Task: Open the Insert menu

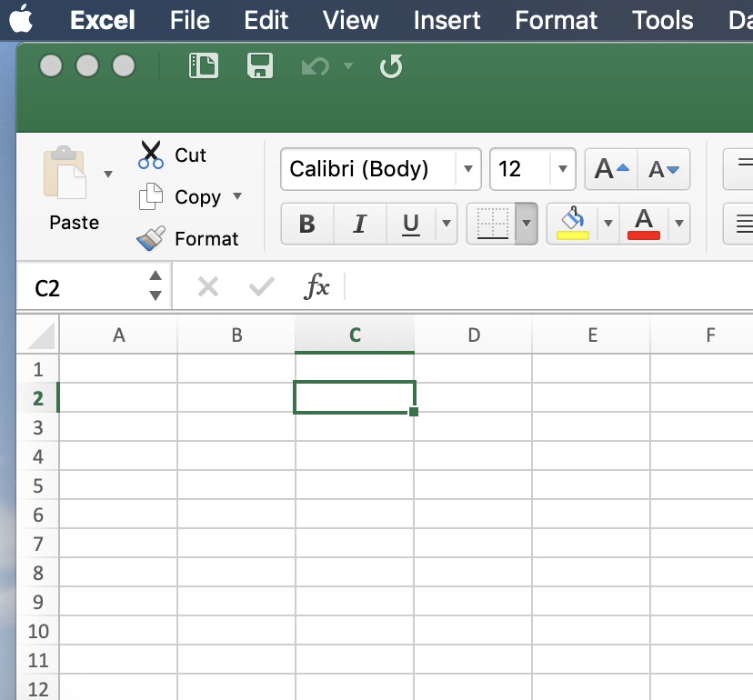Action: (x=447, y=20)
